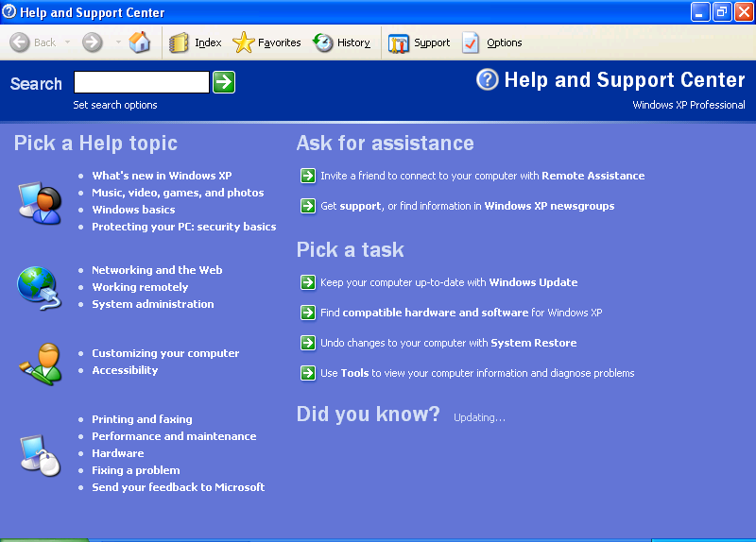Click green arrow beside Remote Assistance
This screenshot has height=542, width=756.
308,176
